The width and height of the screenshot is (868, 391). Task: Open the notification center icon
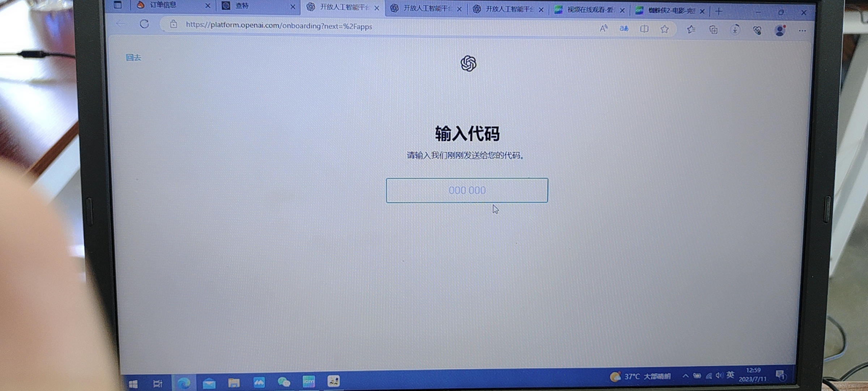[780, 375]
